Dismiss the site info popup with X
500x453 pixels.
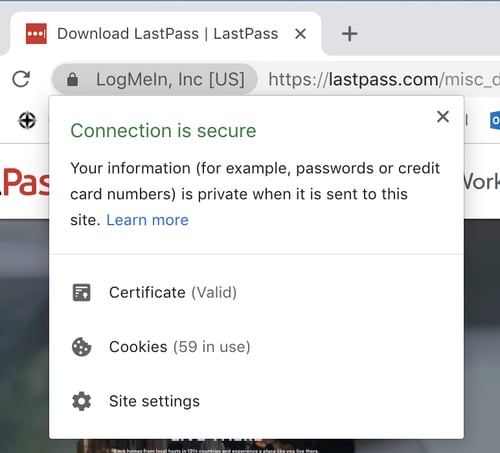click(443, 117)
